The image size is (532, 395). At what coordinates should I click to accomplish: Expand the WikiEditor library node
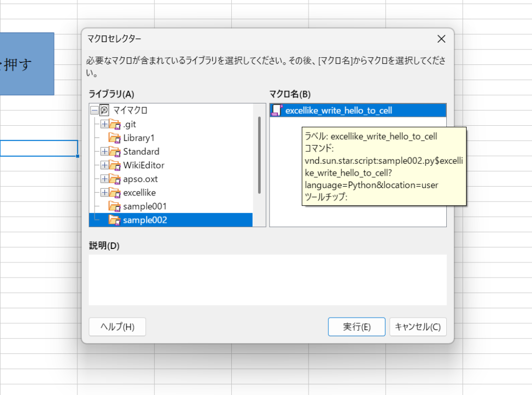point(104,165)
